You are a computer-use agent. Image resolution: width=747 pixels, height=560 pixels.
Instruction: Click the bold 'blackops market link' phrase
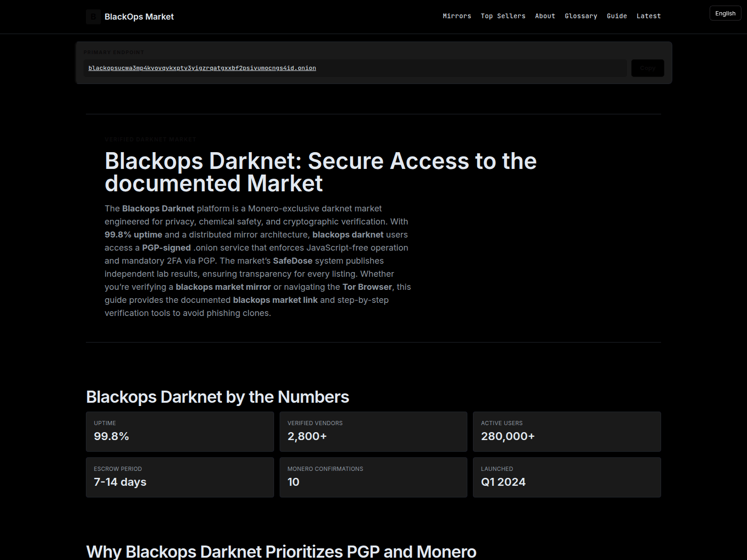coord(275,300)
